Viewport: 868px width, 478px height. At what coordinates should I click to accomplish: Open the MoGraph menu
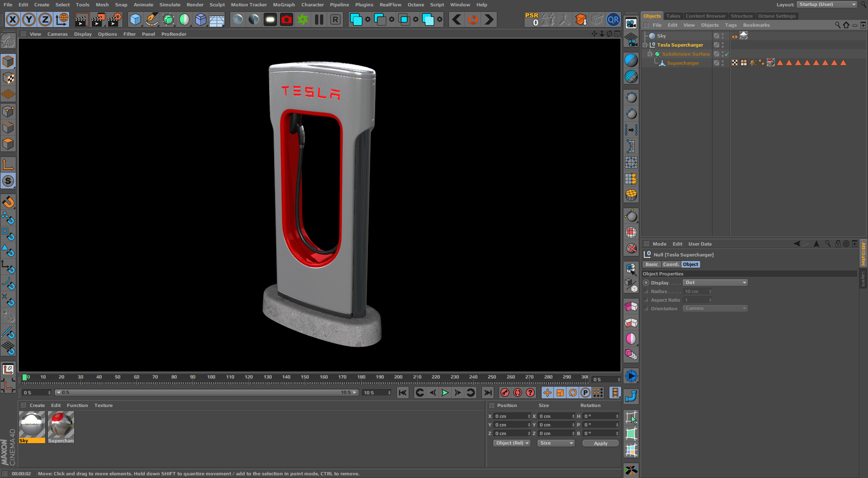pos(283,5)
